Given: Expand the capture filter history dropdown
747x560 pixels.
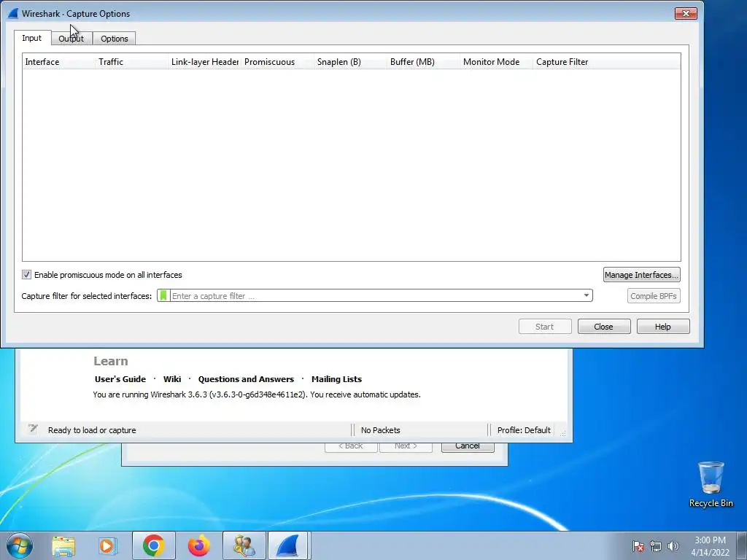Looking at the screenshot, I should click(587, 295).
